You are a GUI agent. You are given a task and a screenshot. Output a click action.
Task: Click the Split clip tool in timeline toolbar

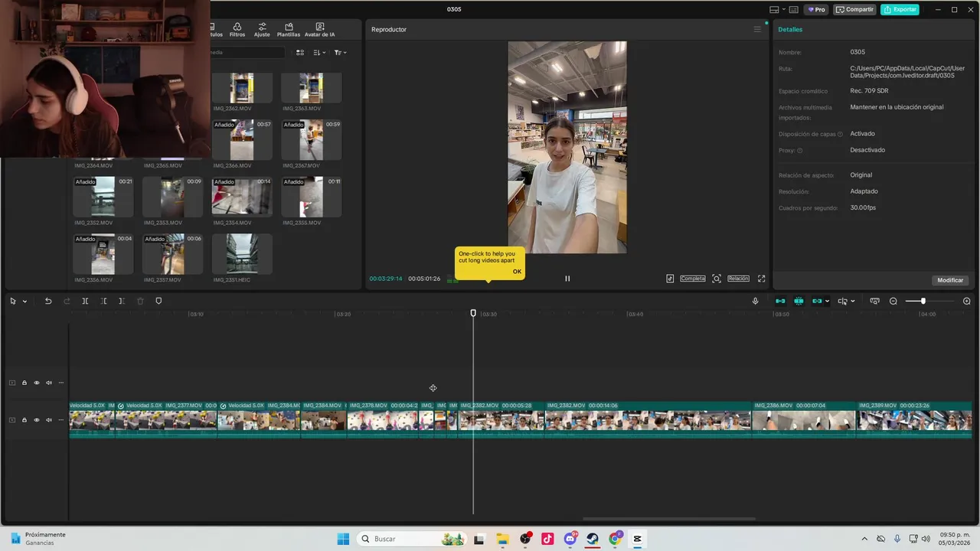pos(85,301)
